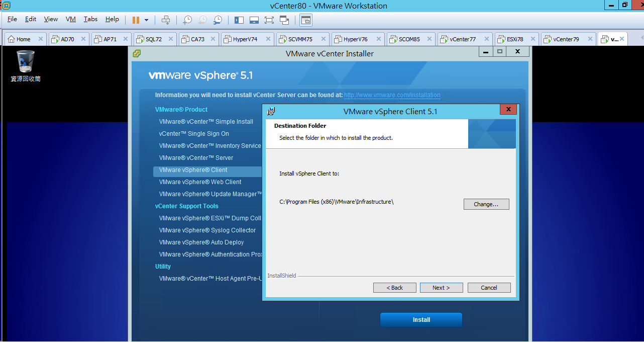Click the Cancel button
This screenshot has width=644, height=342.
(489, 288)
